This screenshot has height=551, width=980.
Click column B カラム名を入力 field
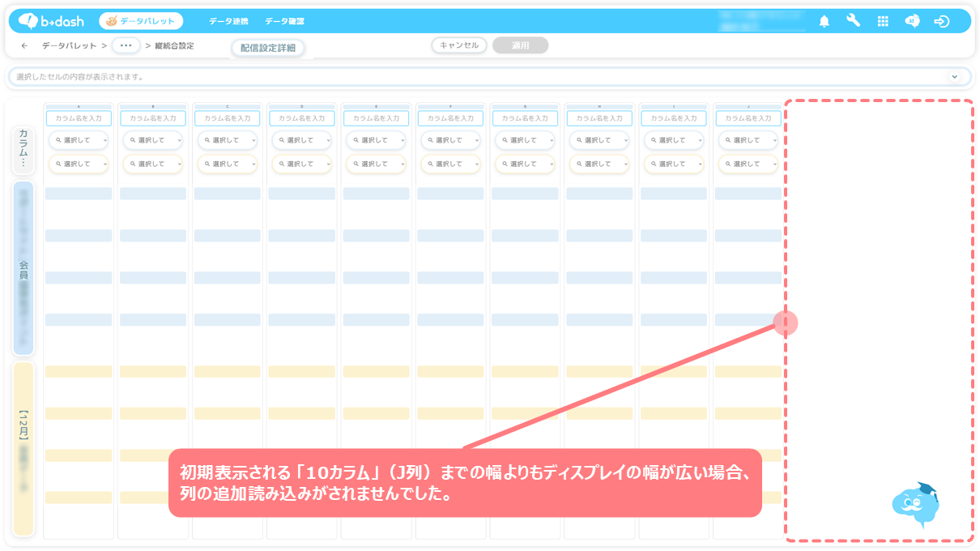(153, 118)
